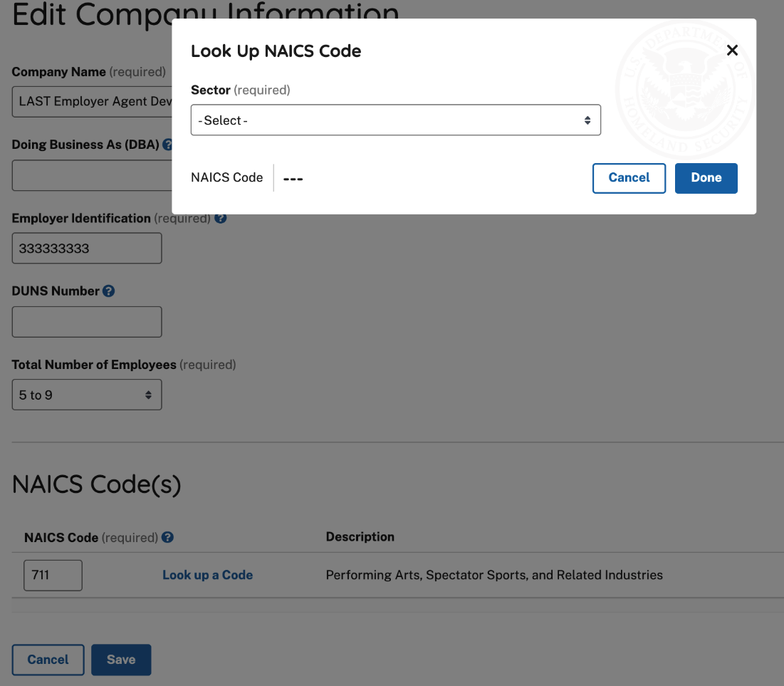Open help icon for Employer Identification
This screenshot has height=686, width=784.
coord(221,218)
